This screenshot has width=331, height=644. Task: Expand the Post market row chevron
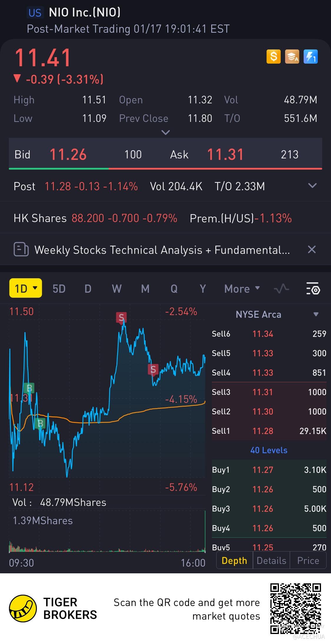312,186
